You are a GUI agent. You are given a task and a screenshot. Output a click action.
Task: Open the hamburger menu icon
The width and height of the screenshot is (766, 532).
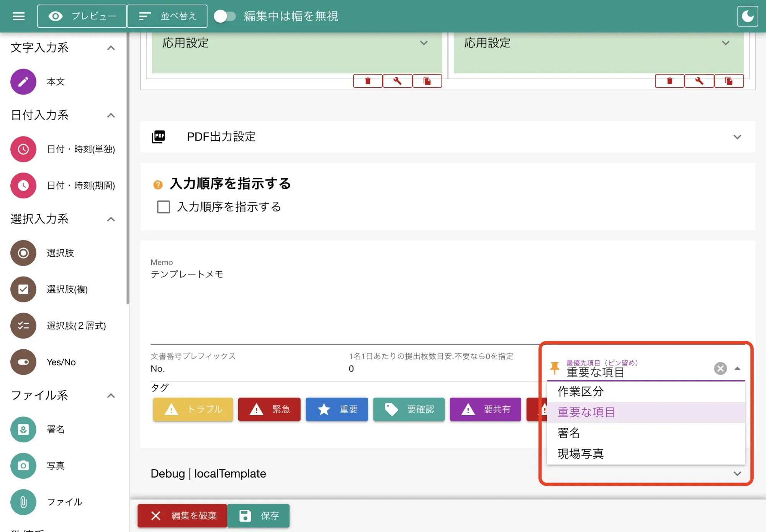coord(18,16)
